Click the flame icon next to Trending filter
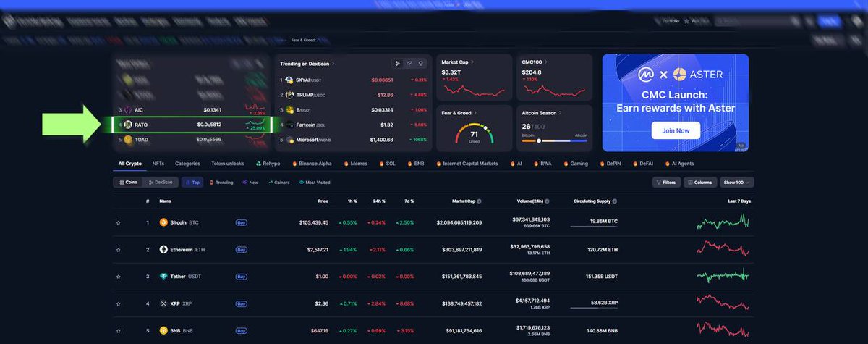The height and width of the screenshot is (344, 868). click(x=212, y=183)
